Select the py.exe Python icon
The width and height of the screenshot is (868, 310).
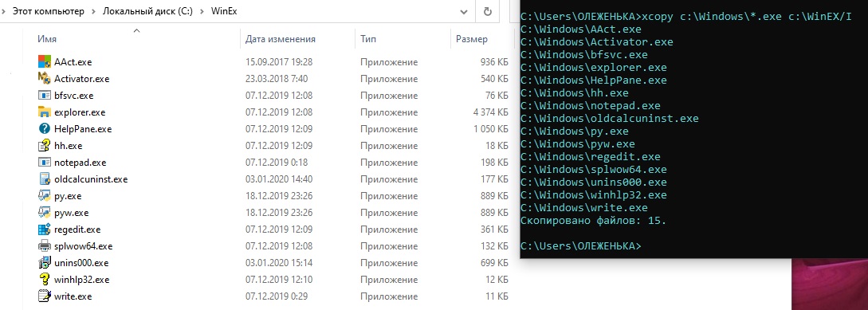(45, 196)
